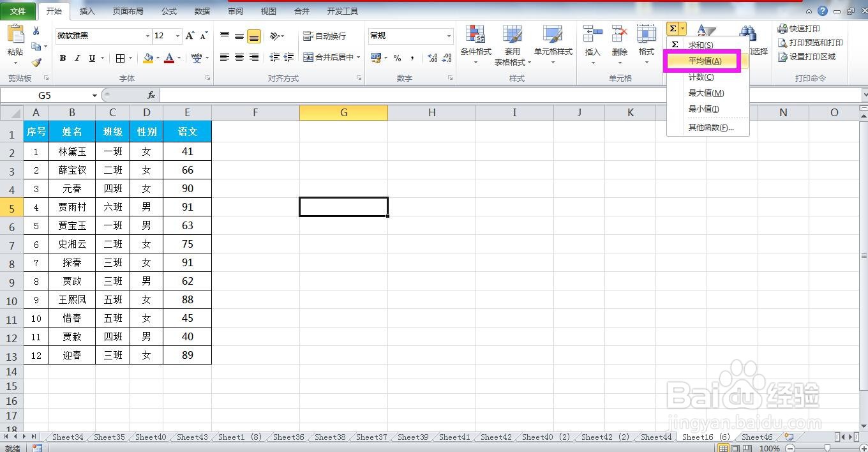Switch to the 页面布局 ribbon tab

pos(128,11)
